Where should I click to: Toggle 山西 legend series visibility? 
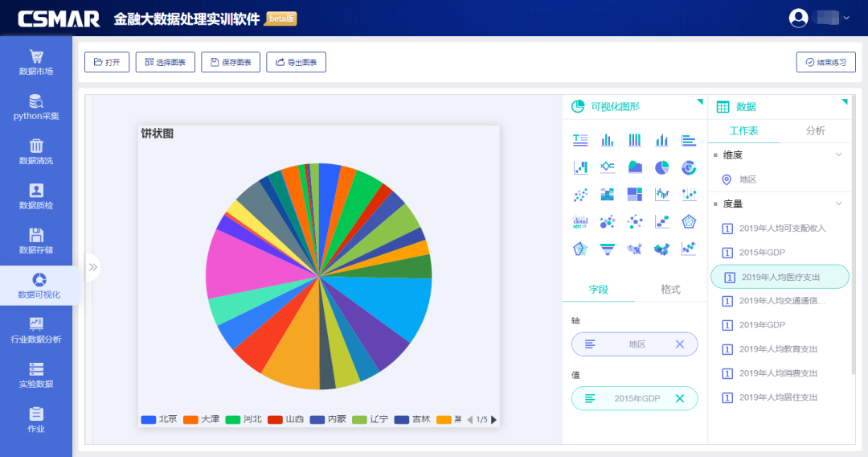click(285, 419)
